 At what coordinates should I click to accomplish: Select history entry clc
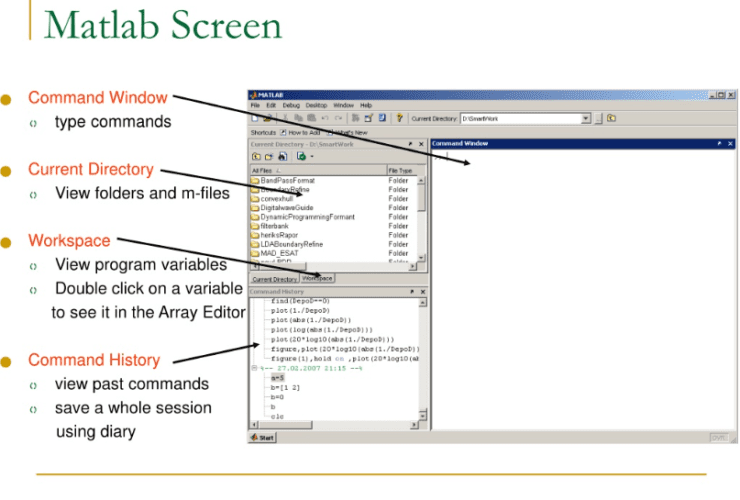coord(278,416)
